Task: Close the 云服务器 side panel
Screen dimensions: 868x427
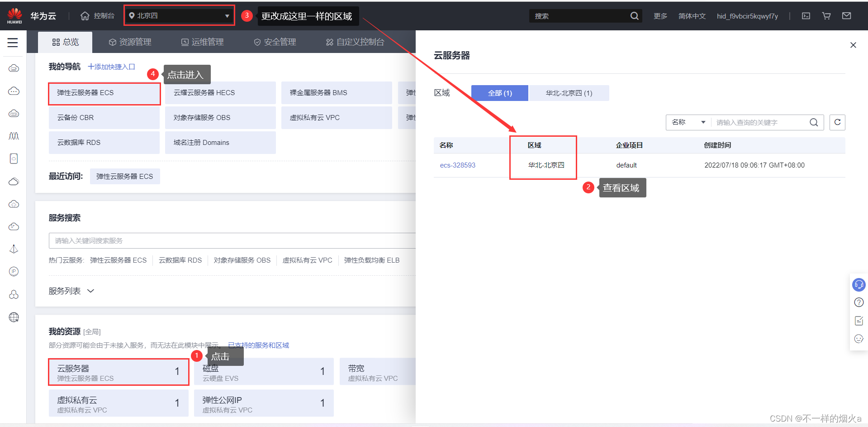Action: pyautogui.click(x=853, y=45)
